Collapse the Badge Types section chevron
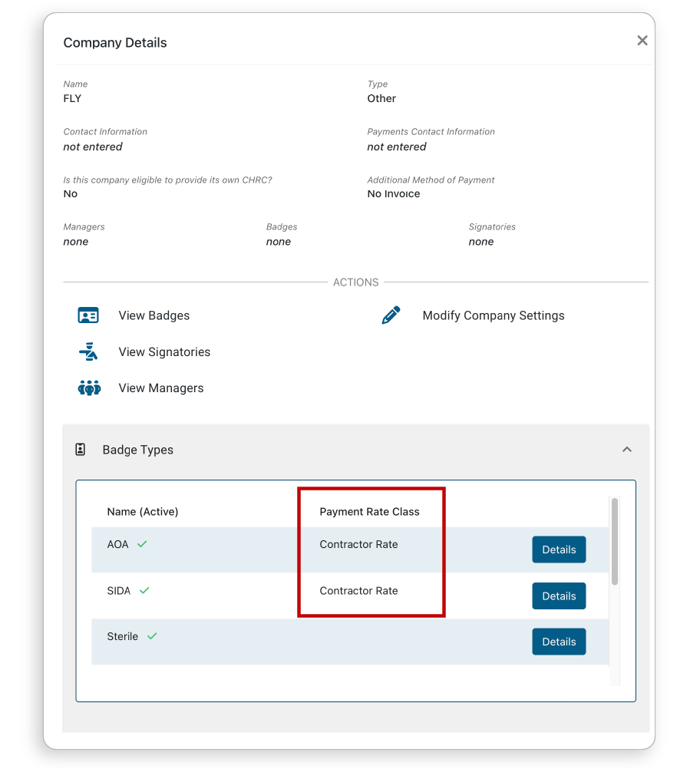The height and width of the screenshot is (769, 700). point(627,449)
